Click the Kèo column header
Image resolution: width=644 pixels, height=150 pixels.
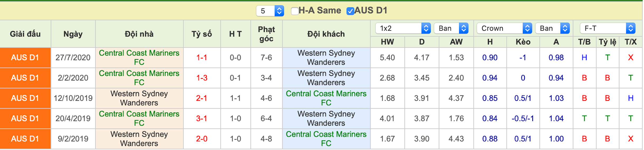coord(523,42)
